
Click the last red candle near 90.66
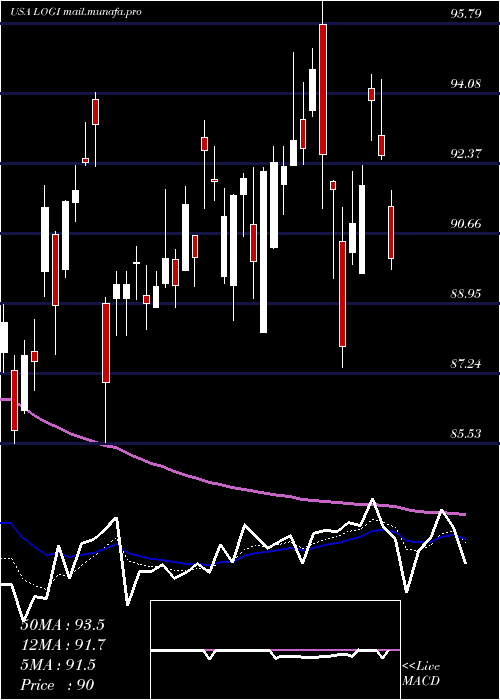tap(391, 232)
